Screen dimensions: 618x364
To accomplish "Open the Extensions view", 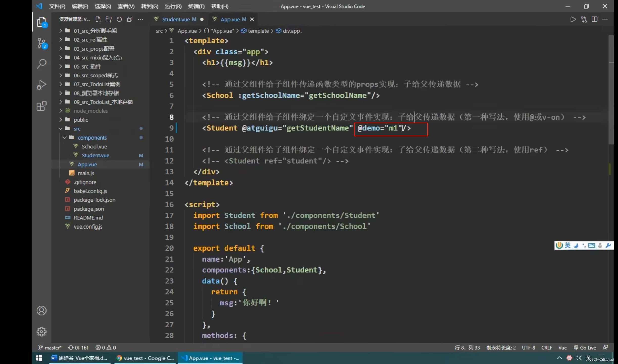I will (42, 106).
